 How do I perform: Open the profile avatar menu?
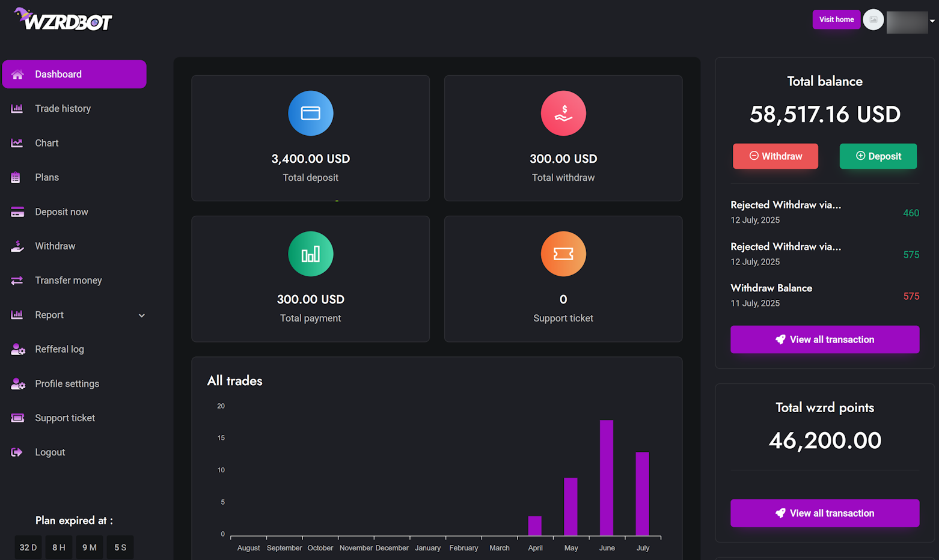[x=873, y=20]
